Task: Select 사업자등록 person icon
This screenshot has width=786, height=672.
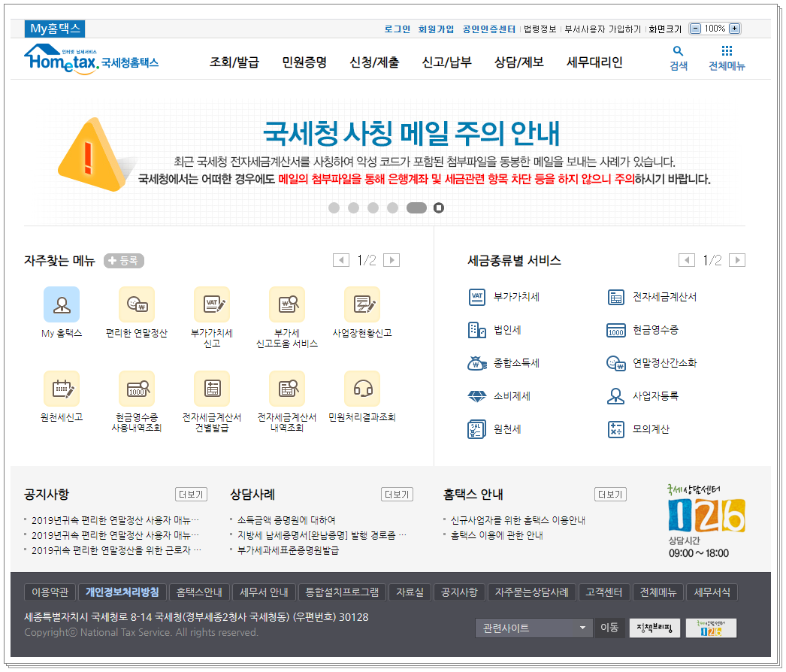Action: tap(615, 396)
